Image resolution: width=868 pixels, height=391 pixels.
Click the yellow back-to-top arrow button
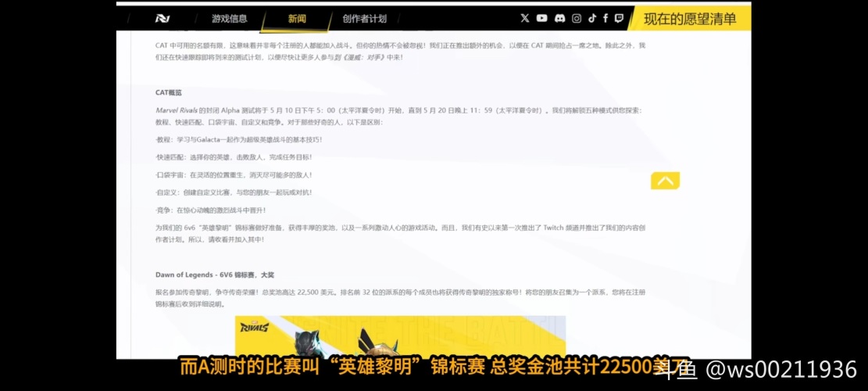666,181
